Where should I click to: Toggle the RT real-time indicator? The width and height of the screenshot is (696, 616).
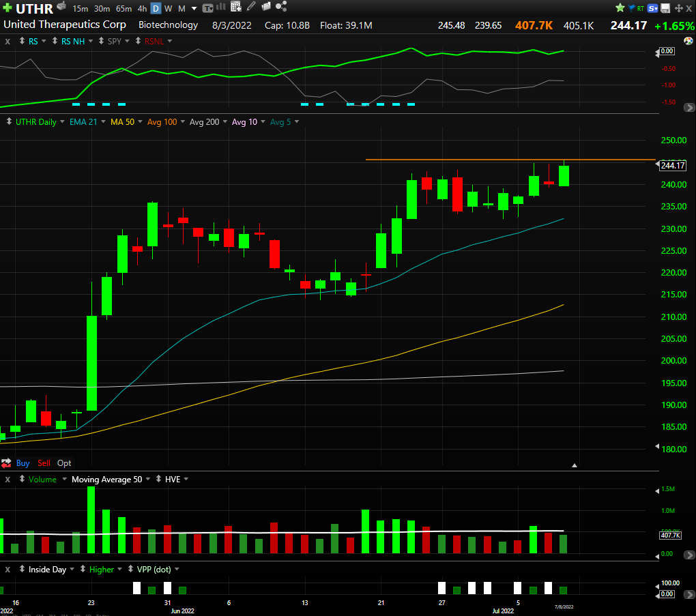pos(641,8)
